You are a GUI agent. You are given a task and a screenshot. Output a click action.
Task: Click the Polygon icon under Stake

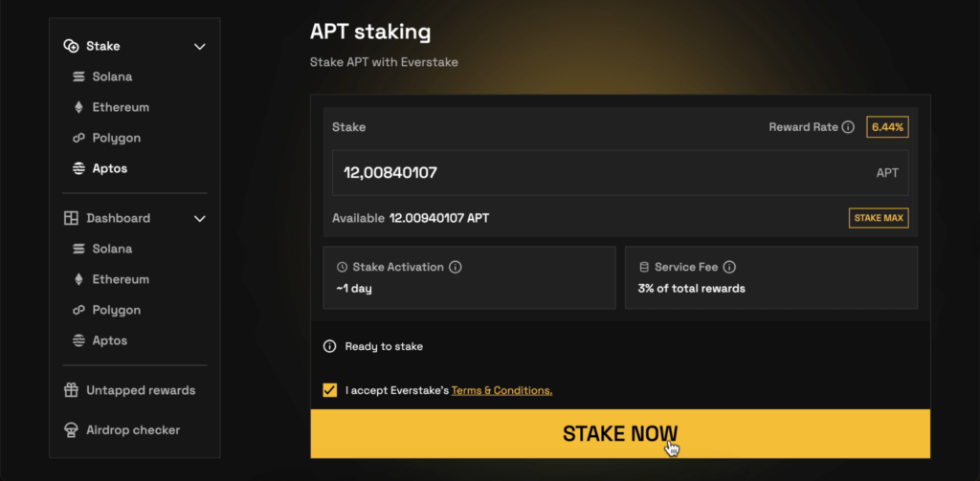coord(78,138)
